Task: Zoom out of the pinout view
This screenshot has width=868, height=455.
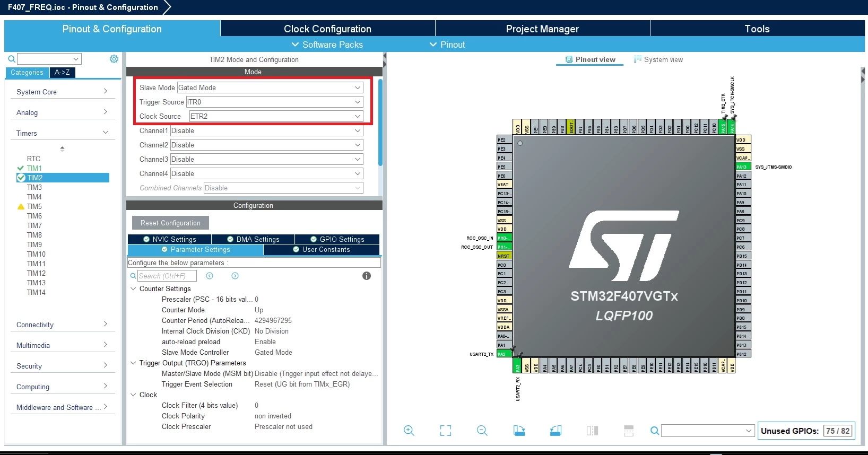Action: point(482,431)
